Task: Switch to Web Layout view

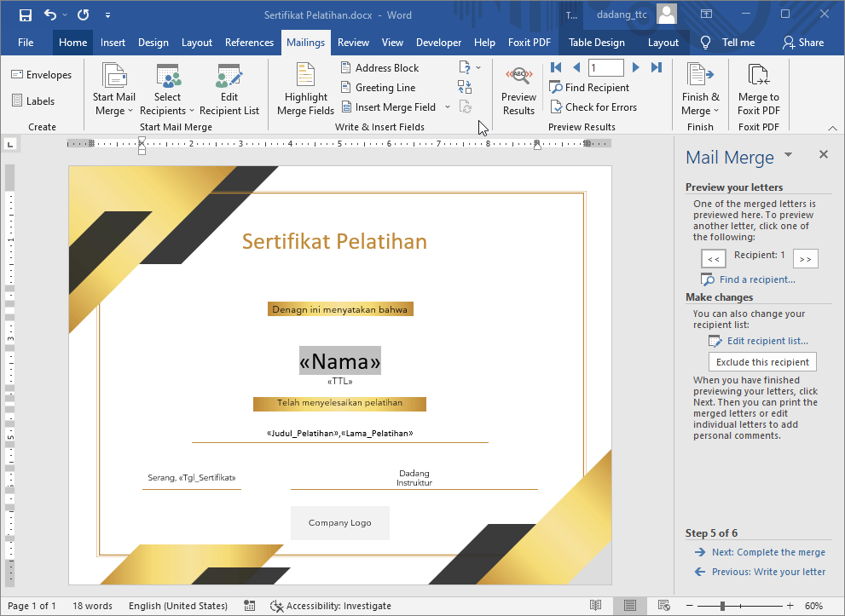Action: point(663,606)
